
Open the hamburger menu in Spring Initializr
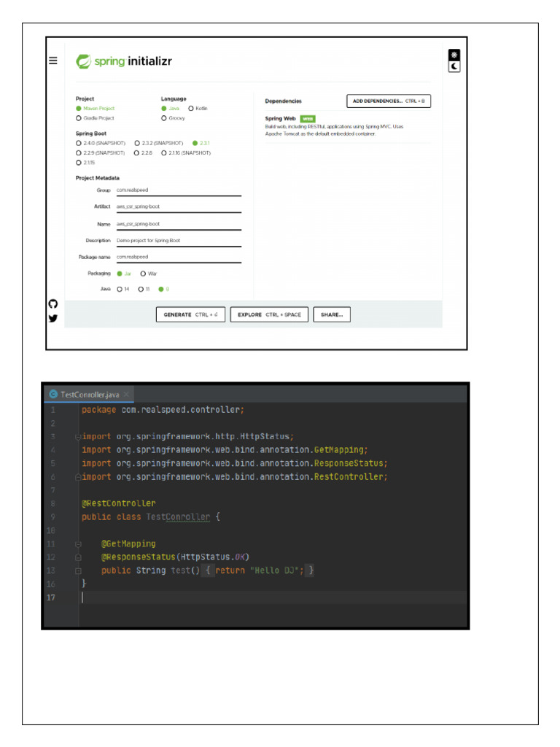53,61
